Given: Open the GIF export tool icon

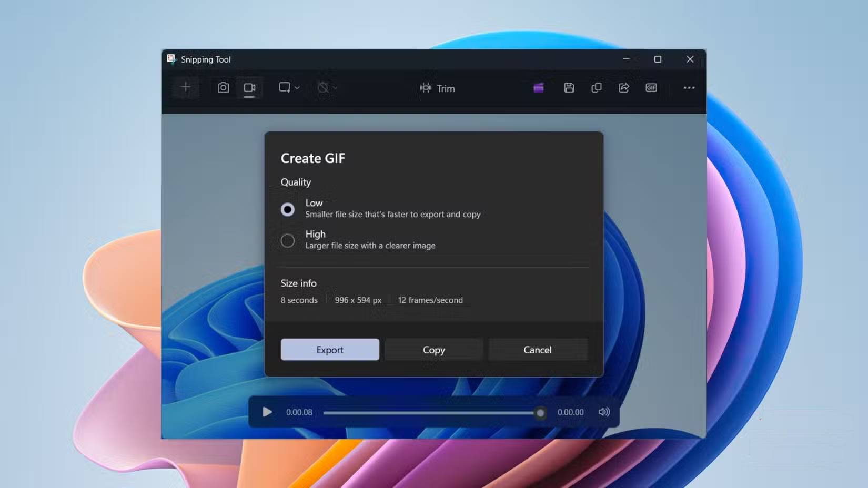Looking at the screenshot, I should [x=651, y=87].
